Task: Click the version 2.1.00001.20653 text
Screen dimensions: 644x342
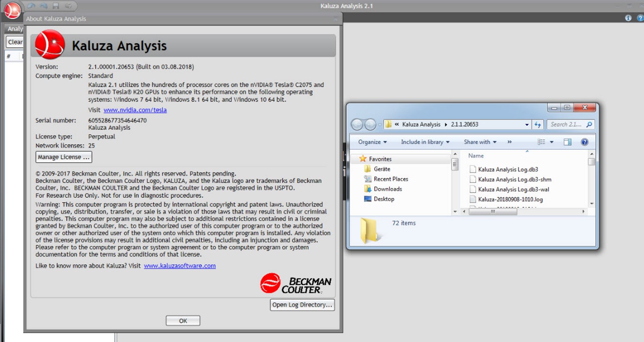Action: click(111, 67)
